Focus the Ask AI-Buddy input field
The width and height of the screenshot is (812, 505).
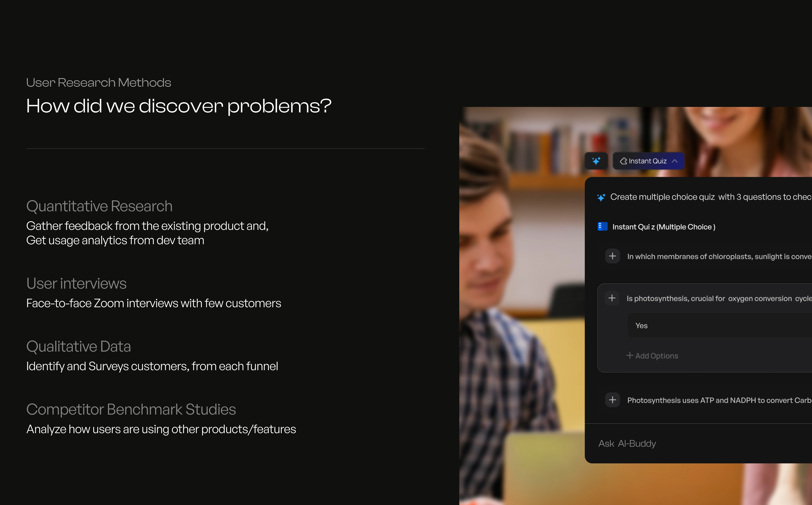698,444
